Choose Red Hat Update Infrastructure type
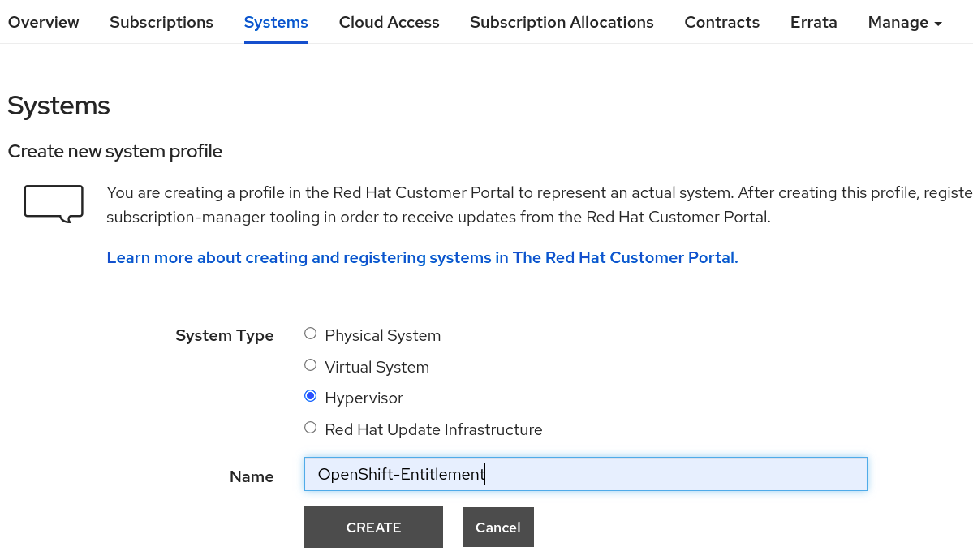 pyautogui.click(x=310, y=427)
